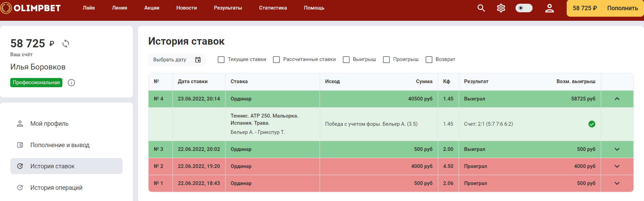Open the Лайв menu item
644x201 pixels.
coord(89,8)
